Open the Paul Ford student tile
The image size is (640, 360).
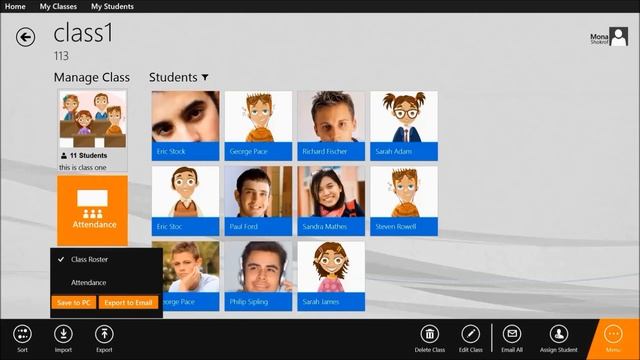click(x=258, y=201)
